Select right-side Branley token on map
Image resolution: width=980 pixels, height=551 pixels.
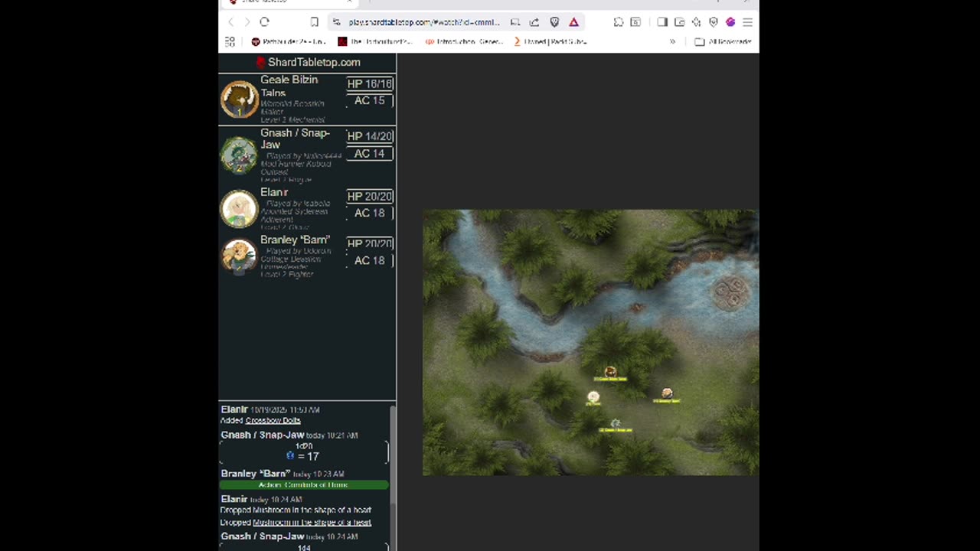(x=667, y=393)
